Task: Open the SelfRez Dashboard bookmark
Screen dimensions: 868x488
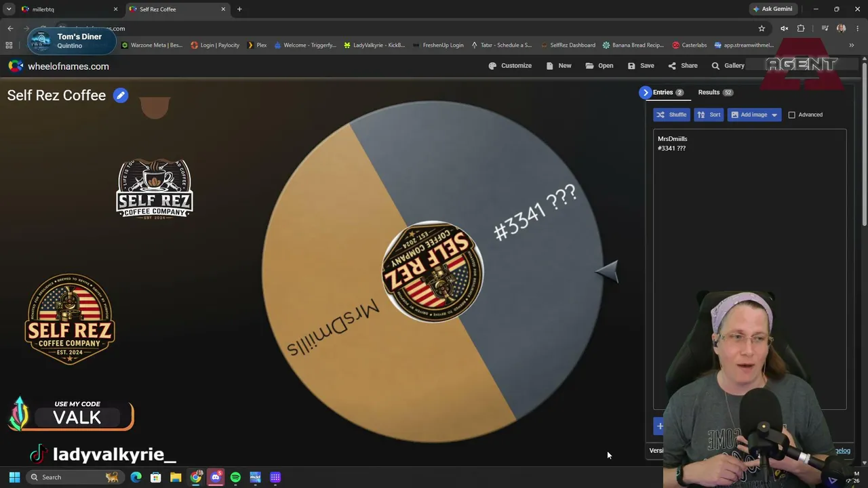Action: click(x=568, y=45)
